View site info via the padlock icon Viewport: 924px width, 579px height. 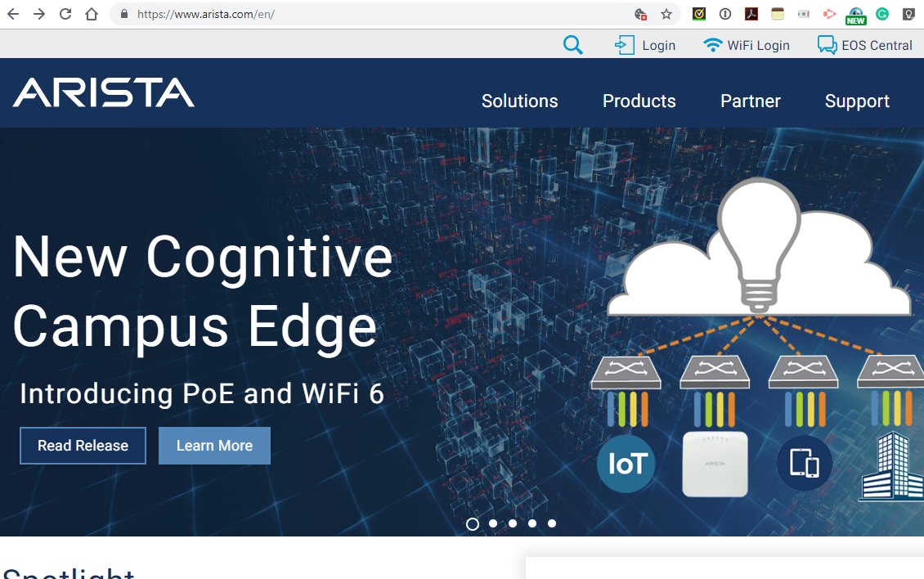click(x=123, y=14)
